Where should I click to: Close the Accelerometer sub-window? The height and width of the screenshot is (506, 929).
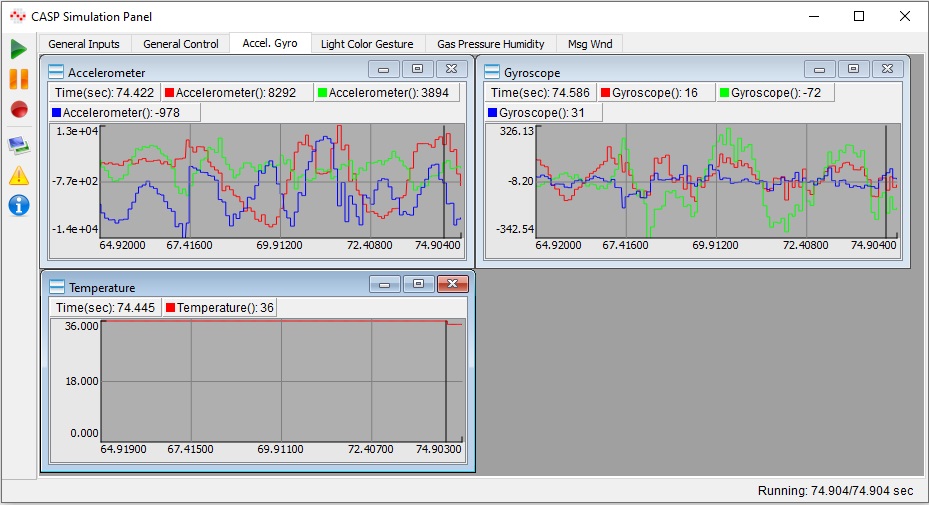451,69
